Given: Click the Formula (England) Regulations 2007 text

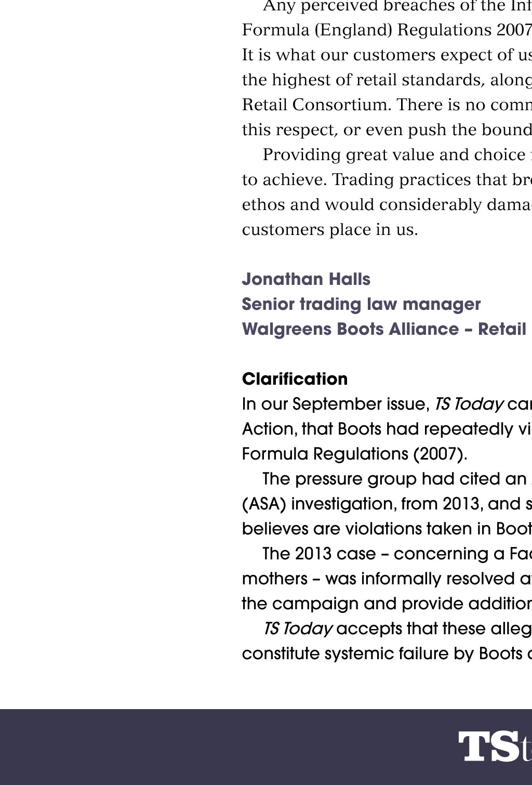Looking at the screenshot, I should tap(387, 30).
